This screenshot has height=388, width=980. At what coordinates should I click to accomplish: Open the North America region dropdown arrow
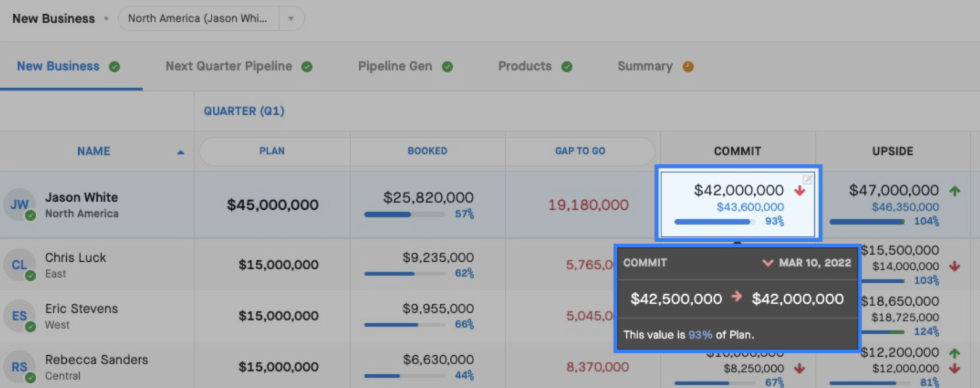coord(291,19)
